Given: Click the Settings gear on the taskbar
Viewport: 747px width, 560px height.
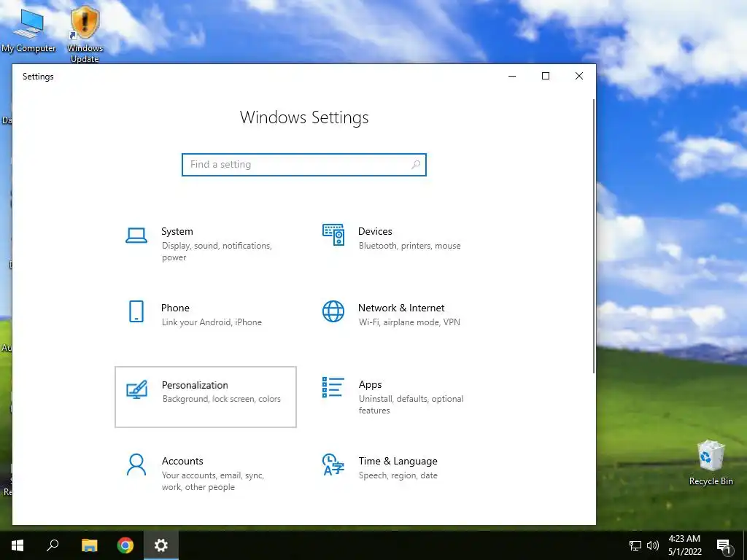Looking at the screenshot, I should coord(161,545).
